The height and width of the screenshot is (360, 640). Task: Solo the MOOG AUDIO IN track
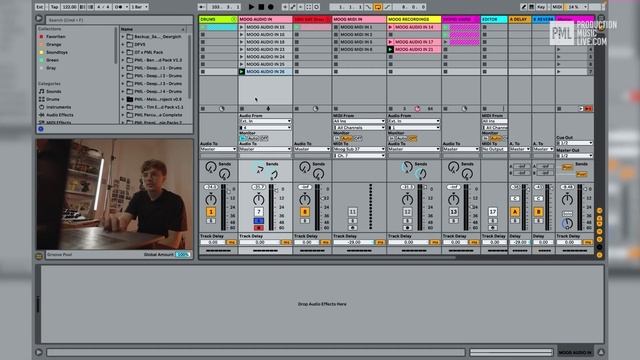(x=259, y=221)
